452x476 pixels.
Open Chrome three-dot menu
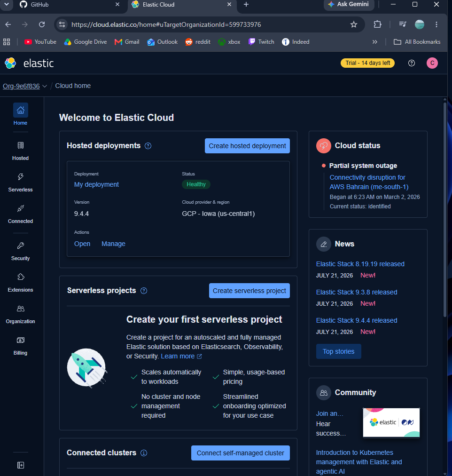pos(436,24)
